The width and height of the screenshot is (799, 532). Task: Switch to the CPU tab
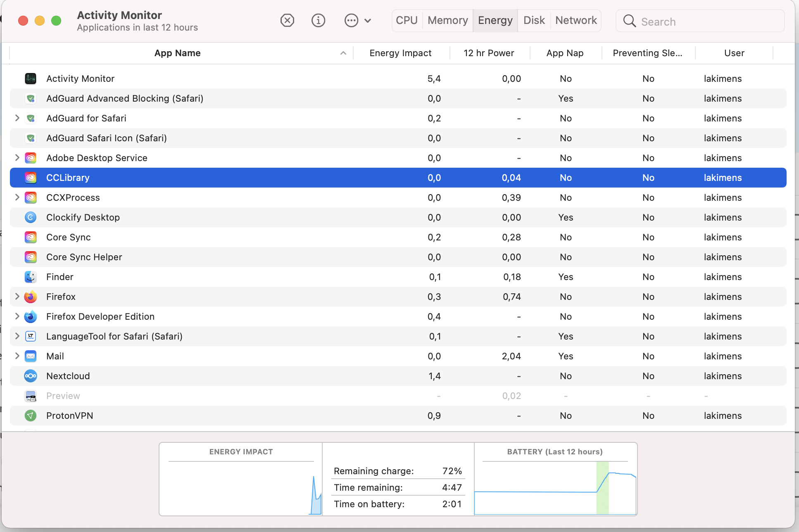pos(407,20)
